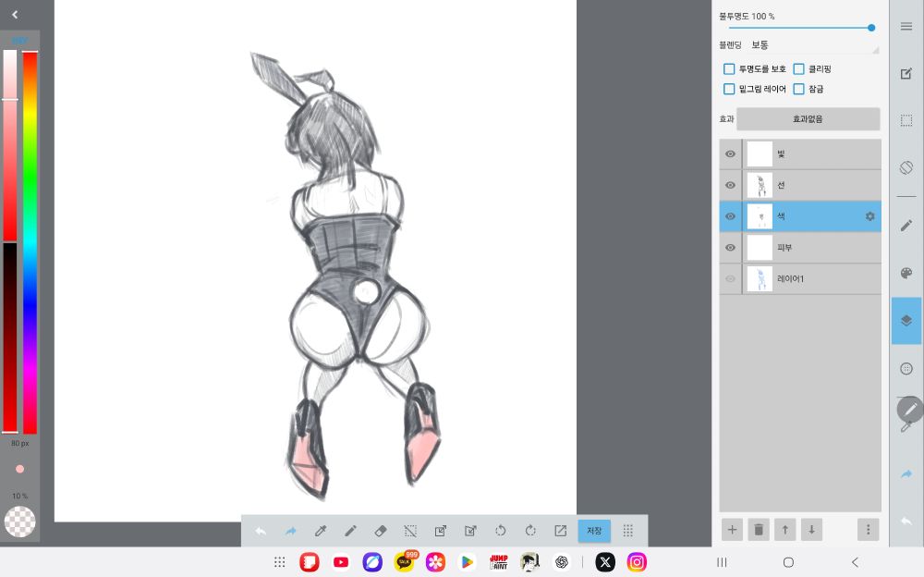Image resolution: width=924 pixels, height=577 pixels.
Task: Enable 밑그림 레이어 checkbox
Action: tap(729, 89)
